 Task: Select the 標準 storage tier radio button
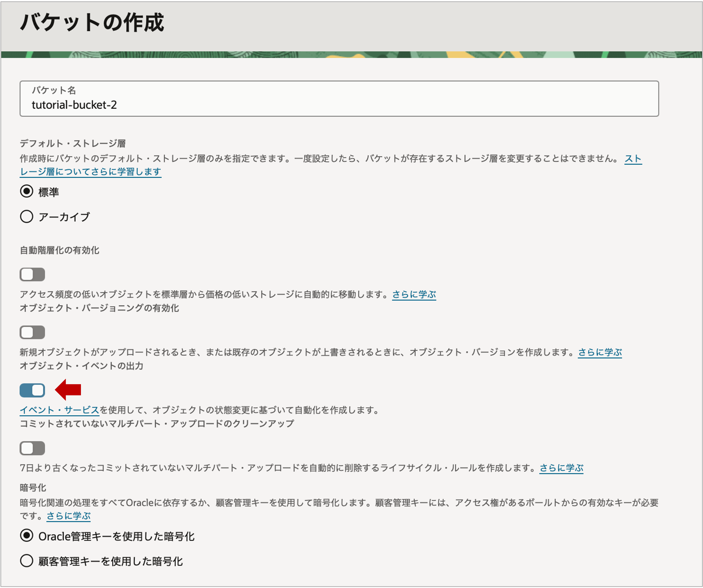point(26,192)
